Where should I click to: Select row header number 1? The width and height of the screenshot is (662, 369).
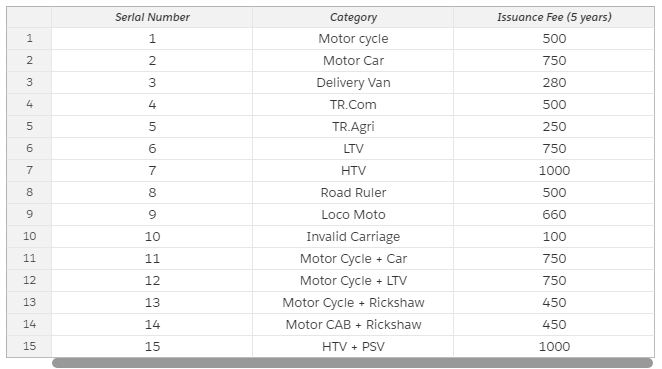[29, 38]
